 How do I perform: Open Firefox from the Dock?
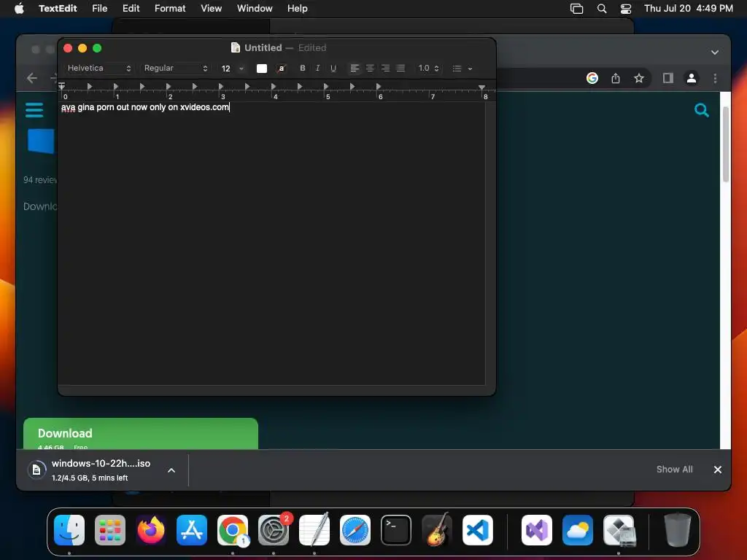coord(151,530)
